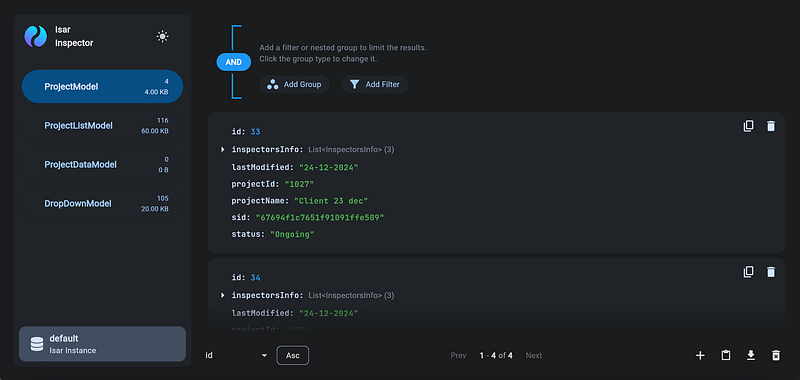Go to Next page

click(534, 356)
